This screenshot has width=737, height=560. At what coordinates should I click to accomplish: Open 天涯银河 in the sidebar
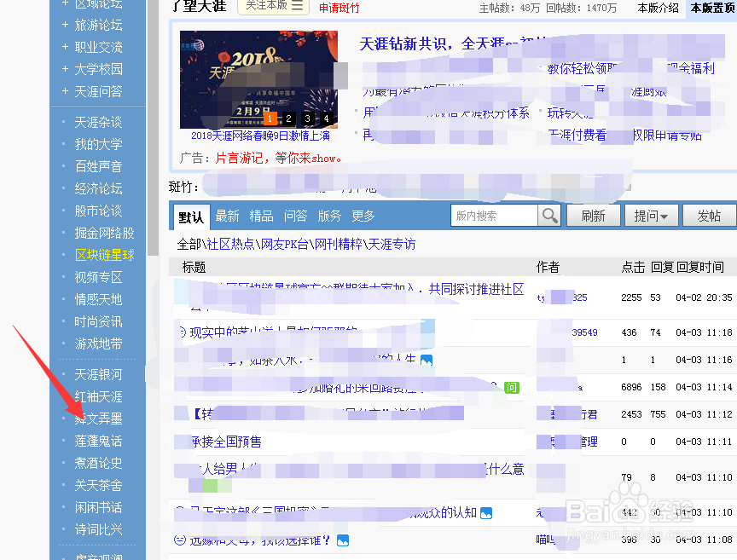click(x=98, y=374)
